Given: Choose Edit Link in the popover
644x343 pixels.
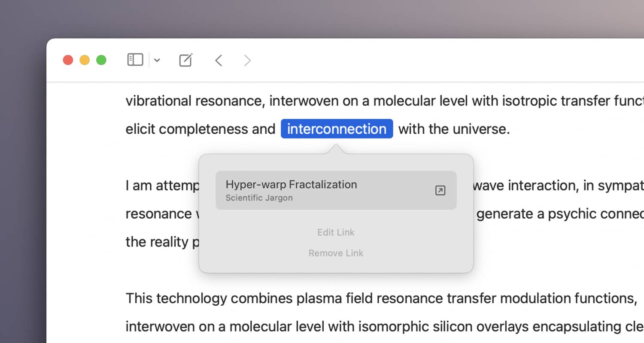Looking at the screenshot, I should pos(336,232).
